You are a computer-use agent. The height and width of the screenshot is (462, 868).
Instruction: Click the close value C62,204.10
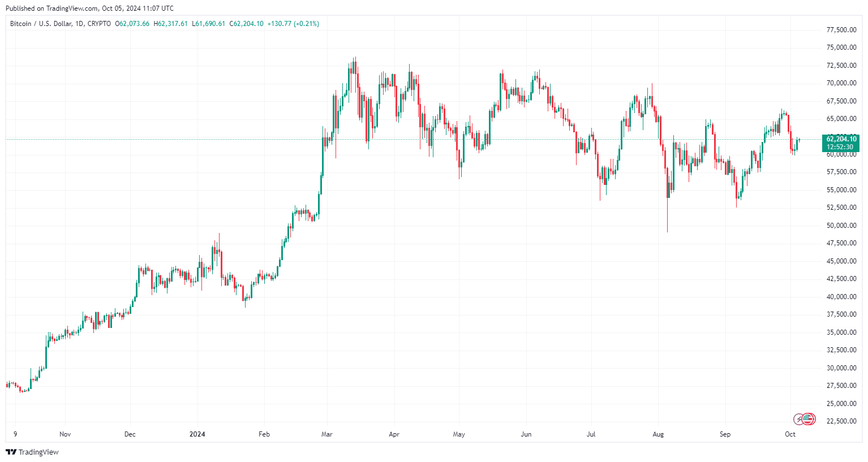[247, 24]
